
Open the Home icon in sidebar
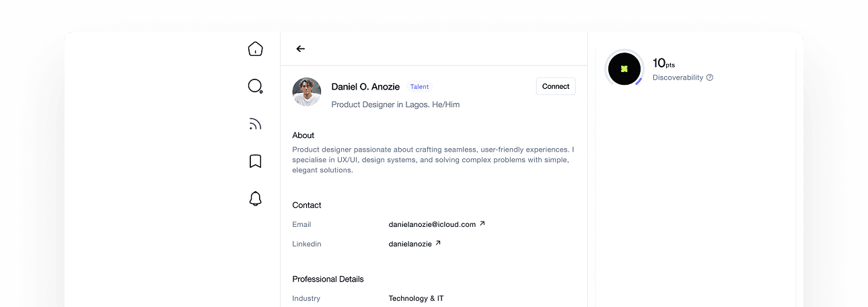[255, 48]
